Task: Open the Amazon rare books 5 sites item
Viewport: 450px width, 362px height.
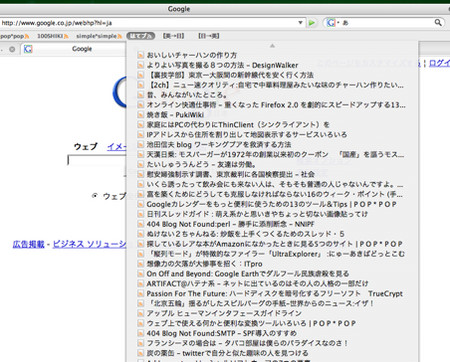Action: [272, 244]
